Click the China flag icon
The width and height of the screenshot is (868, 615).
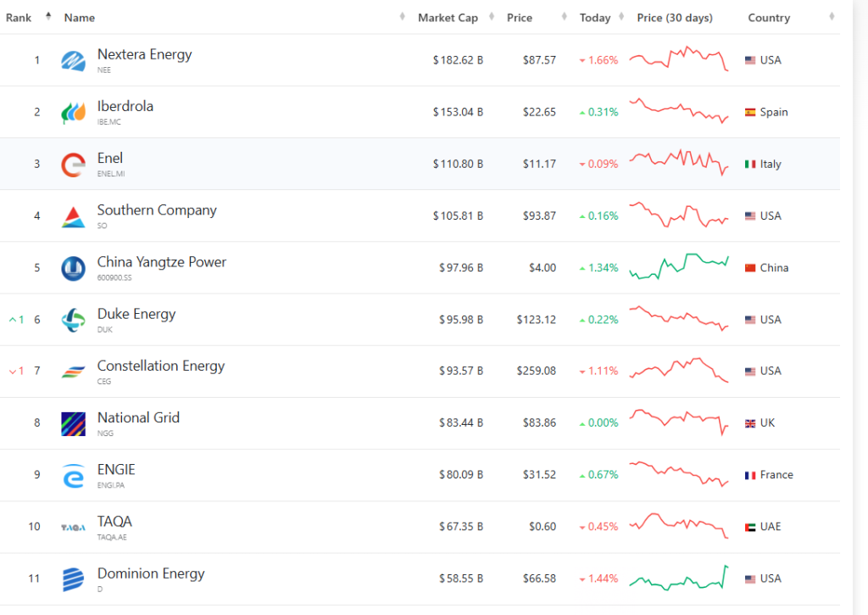[750, 268]
